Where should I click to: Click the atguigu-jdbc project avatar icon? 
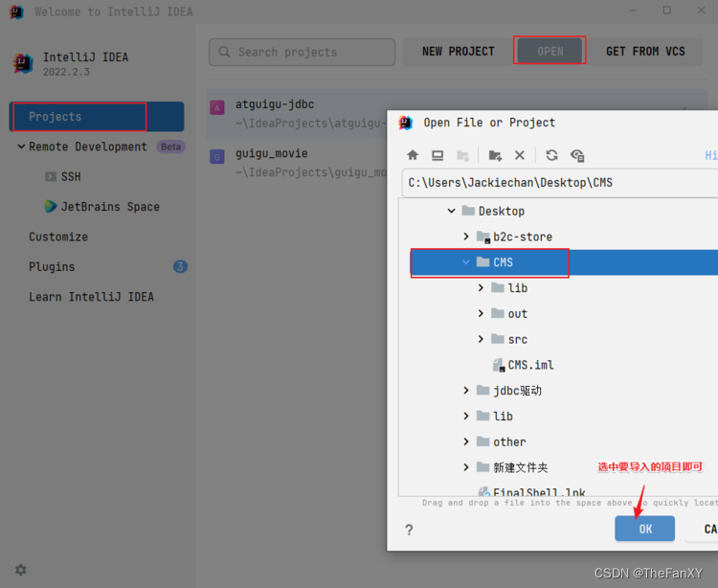[x=217, y=108]
